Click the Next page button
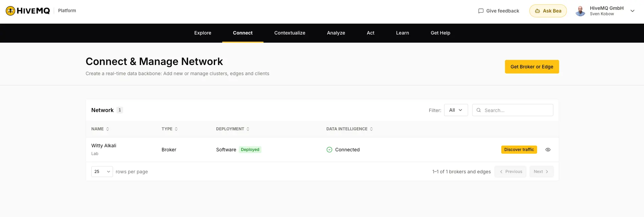Screen dimensions: 644x217 [x=542, y=172]
